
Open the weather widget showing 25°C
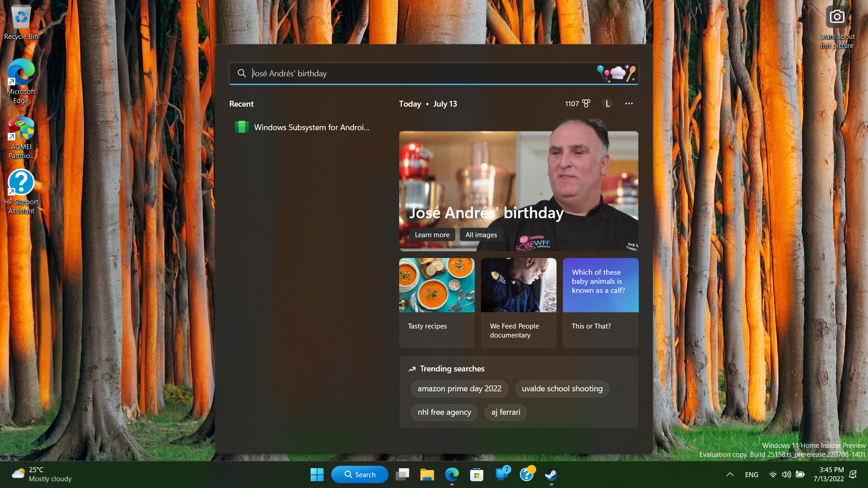coord(42,474)
